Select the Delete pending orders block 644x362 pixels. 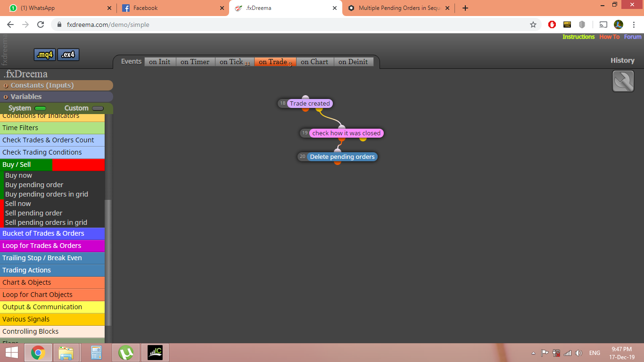click(342, 157)
